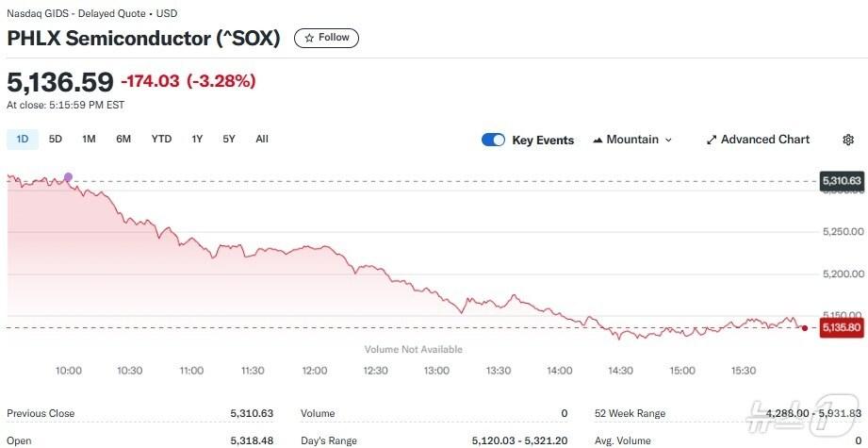Click the chart settings gear icon

(848, 140)
